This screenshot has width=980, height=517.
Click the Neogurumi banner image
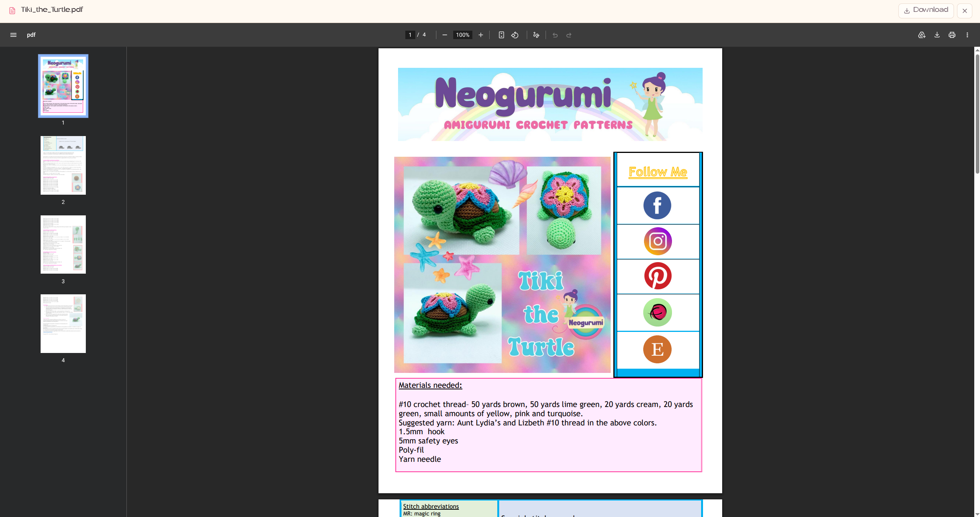point(550,104)
